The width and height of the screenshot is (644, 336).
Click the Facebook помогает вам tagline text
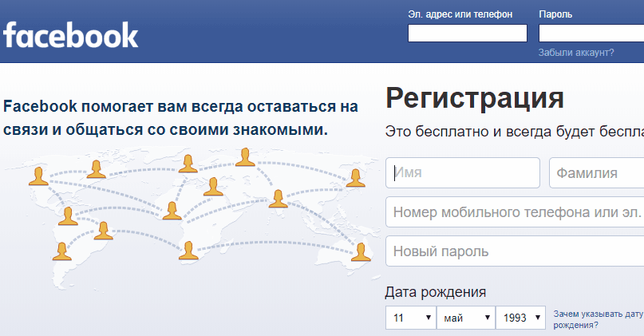click(x=180, y=118)
